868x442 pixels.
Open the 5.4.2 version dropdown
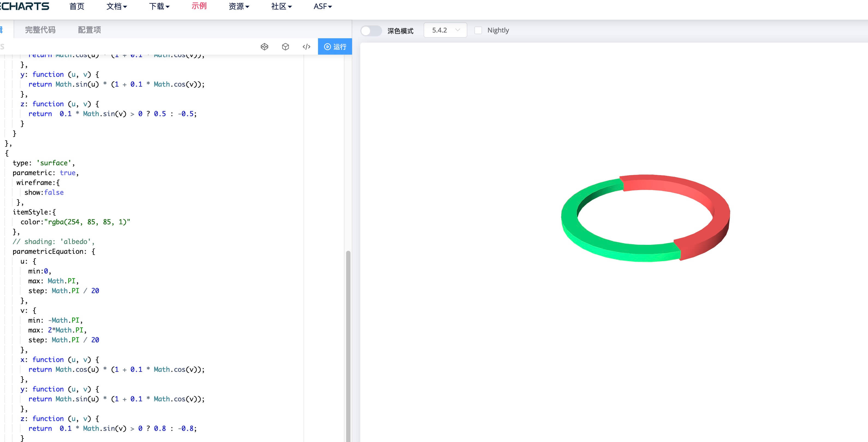tap(445, 30)
